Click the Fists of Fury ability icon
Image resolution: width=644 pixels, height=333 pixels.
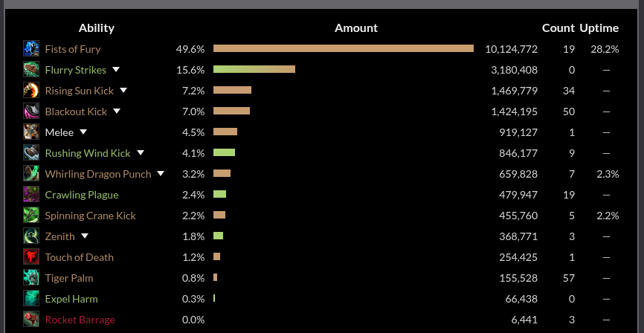(x=31, y=49)
